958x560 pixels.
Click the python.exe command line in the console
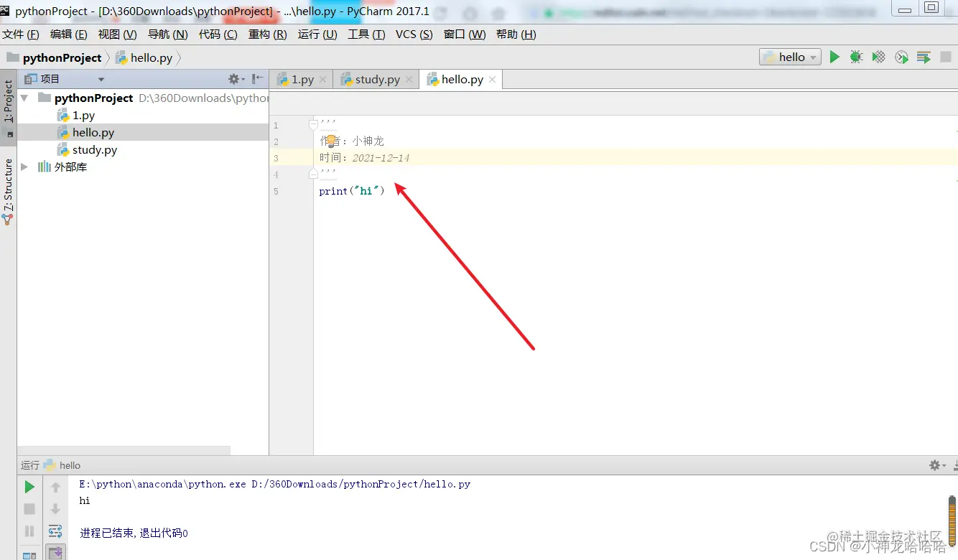pos(274,484)
